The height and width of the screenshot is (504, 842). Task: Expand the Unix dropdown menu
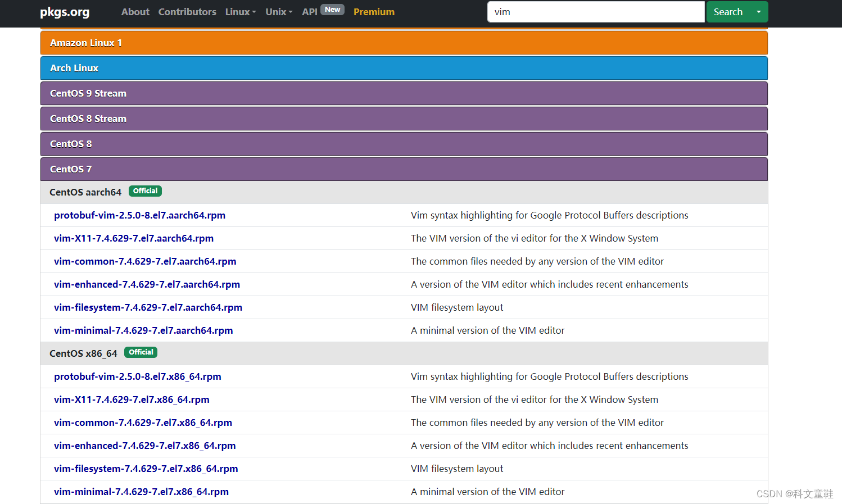tap(279, 12)
